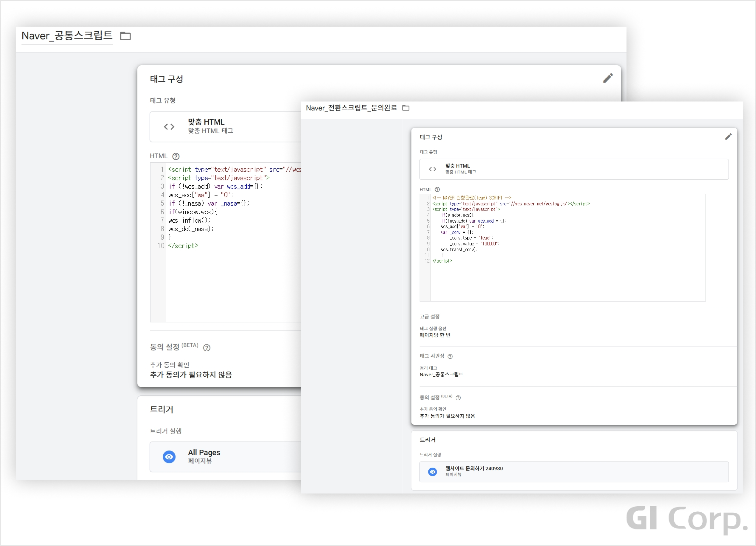Click 추가 동의가 필요하지 않음 in Naver_공통스크립트 window
The width and height of the screenshot is (756, 546).
point(191,375)
